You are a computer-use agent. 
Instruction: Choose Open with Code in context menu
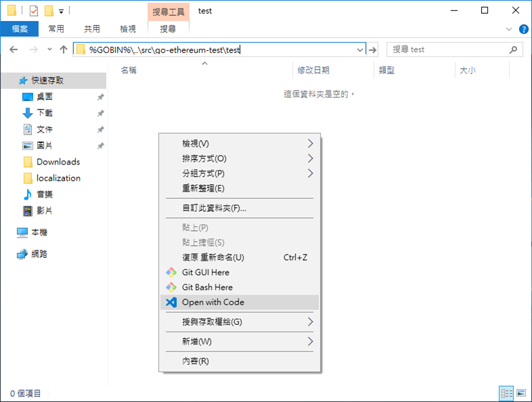(240, 303)
